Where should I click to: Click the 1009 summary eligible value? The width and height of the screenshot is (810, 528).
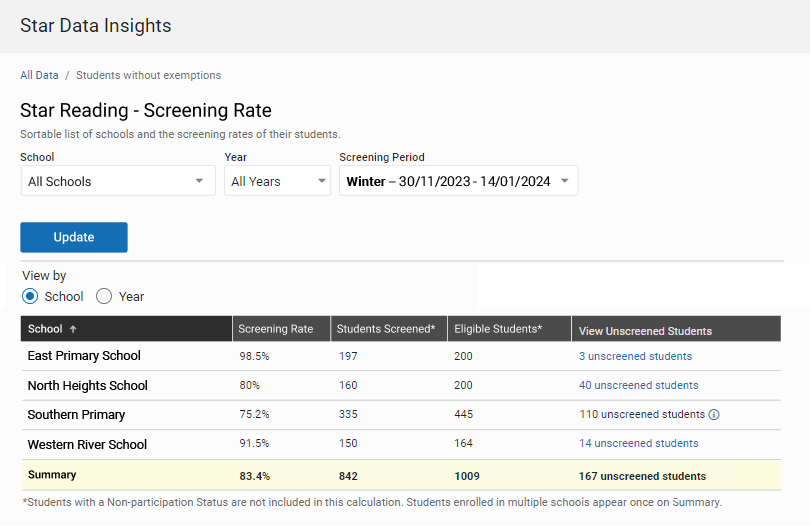click(x=467, y=476)
